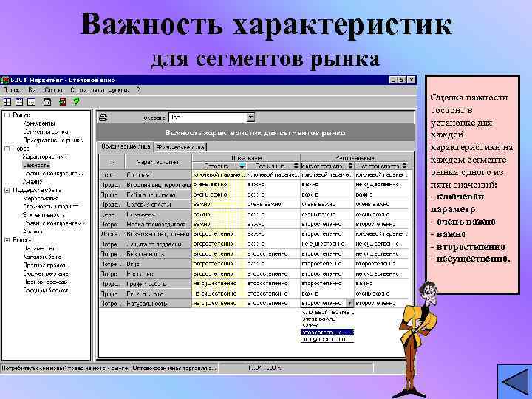Click the fourth toolbar window icon
The image size is (532, 399).
click(x=47, y=102)
